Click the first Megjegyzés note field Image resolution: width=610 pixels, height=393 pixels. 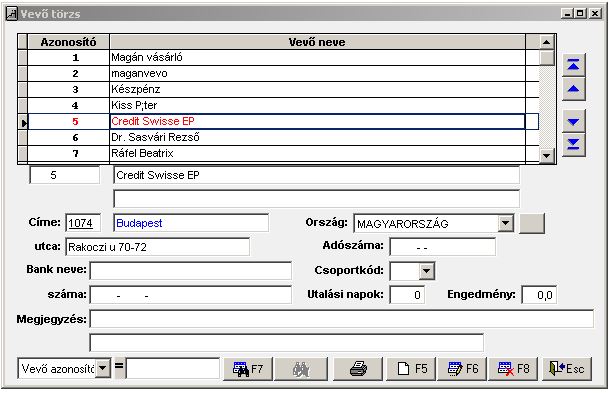(x=342, y=319)
